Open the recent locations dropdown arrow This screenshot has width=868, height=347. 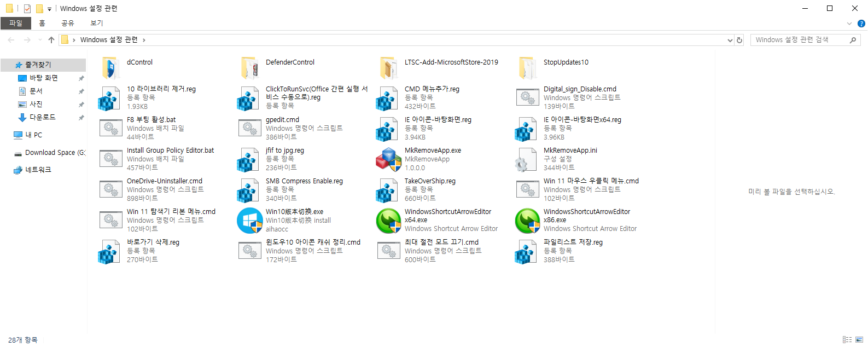40,40
